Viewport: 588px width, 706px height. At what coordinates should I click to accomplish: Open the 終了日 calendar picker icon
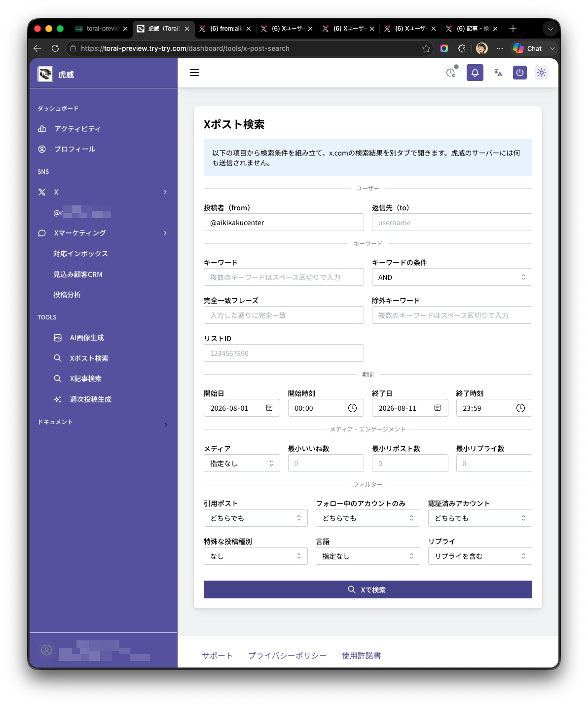(438, 408)
